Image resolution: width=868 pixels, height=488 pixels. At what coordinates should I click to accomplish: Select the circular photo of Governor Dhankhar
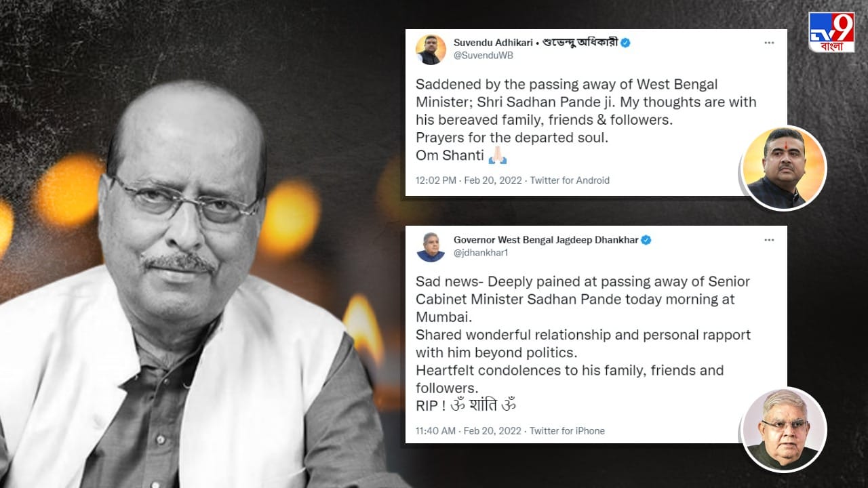point(784,430)
